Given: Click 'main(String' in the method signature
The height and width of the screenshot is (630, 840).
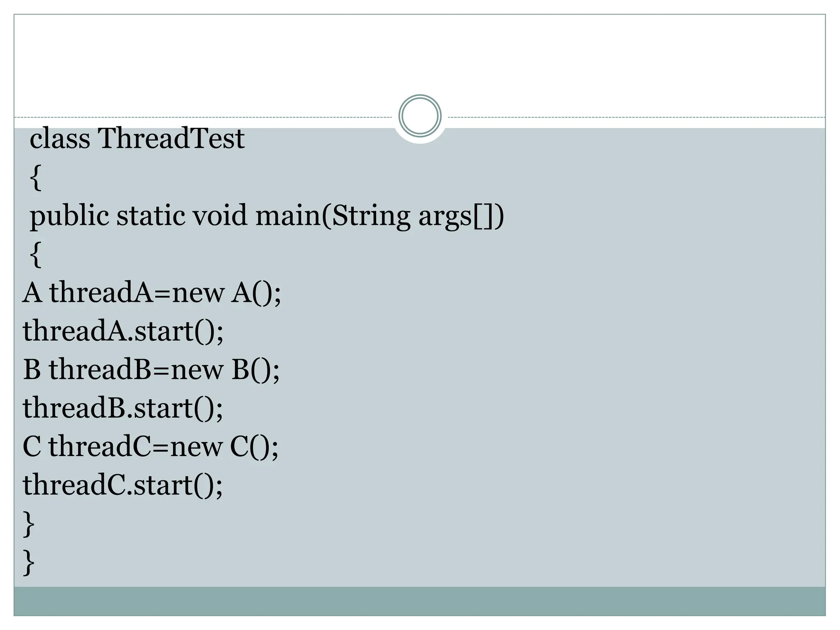Looking at the screenshot, I should (333, 216).
